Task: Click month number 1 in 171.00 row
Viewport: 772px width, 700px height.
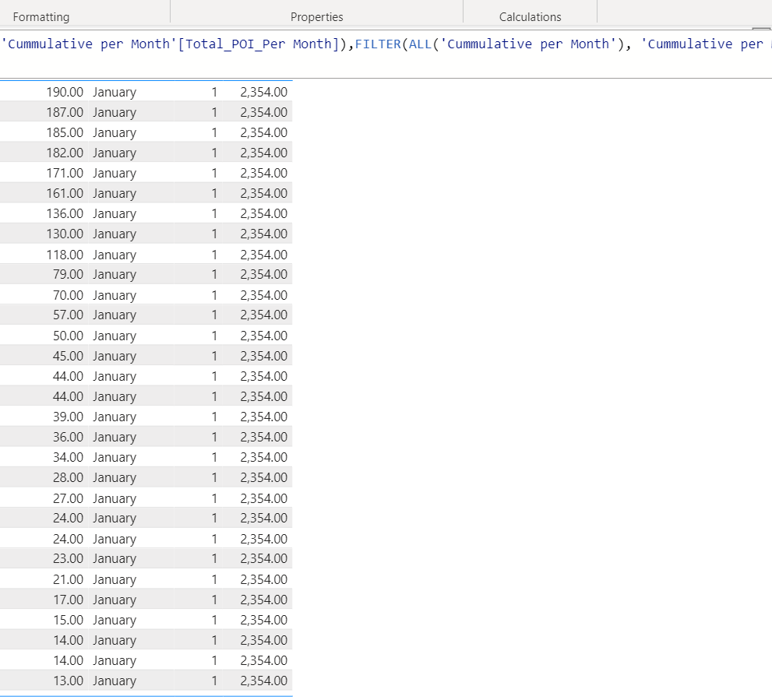Action: point(214,174)
